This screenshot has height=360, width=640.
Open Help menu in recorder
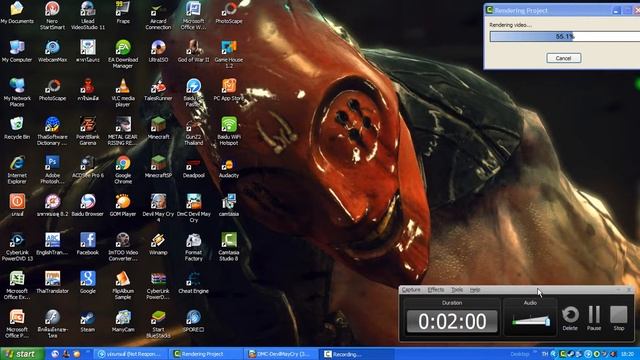[x=475, y=290]
